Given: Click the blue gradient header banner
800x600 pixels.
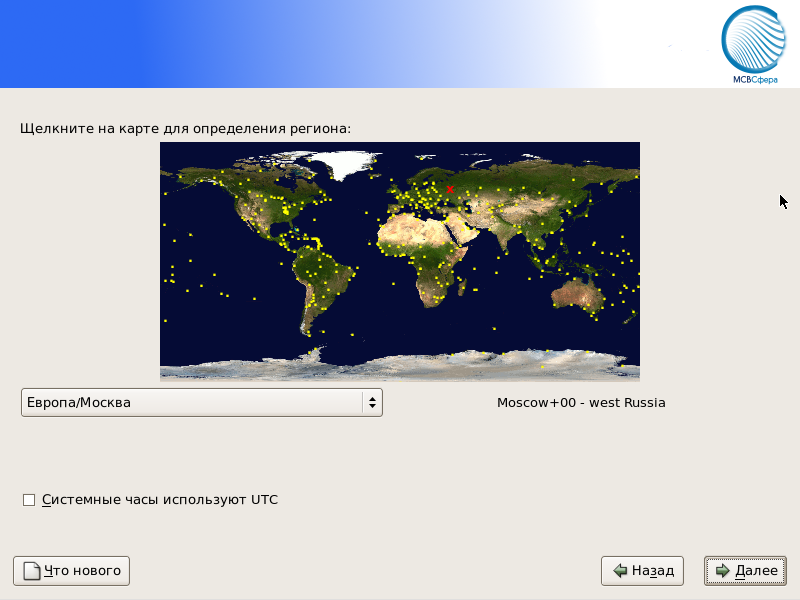Looking at the screenshot, I should [300, 44].
